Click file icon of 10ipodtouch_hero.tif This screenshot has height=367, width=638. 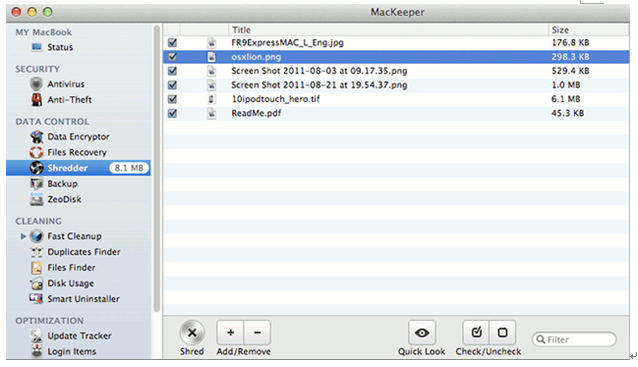(212, 99)
